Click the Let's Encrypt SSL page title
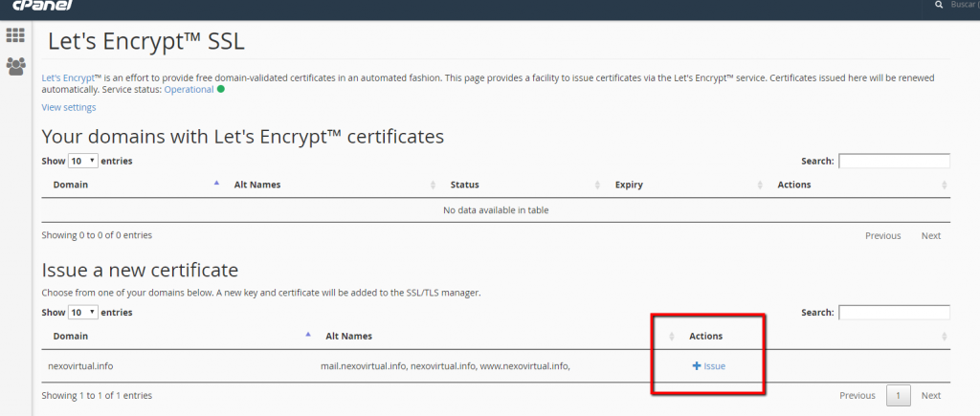 (146, 41)
